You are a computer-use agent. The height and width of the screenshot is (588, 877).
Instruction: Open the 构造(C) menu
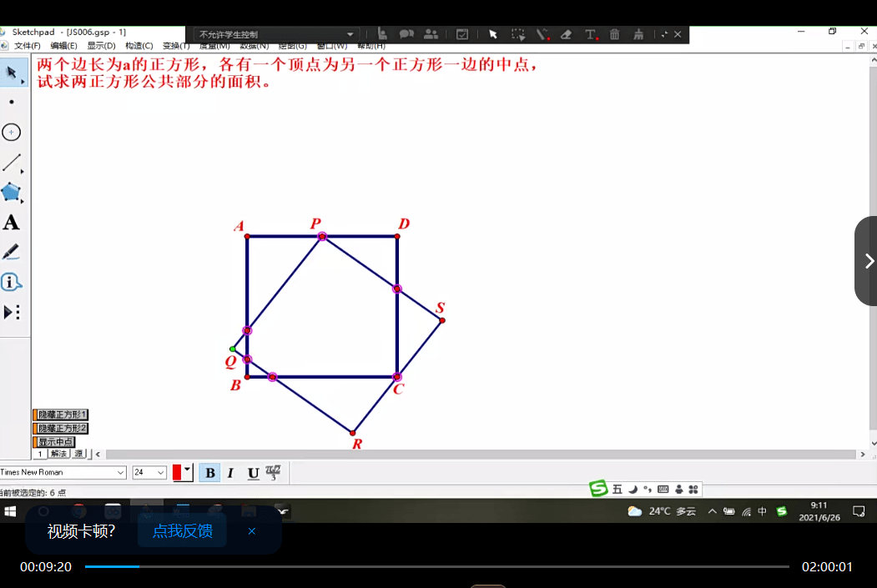[139, 46]
